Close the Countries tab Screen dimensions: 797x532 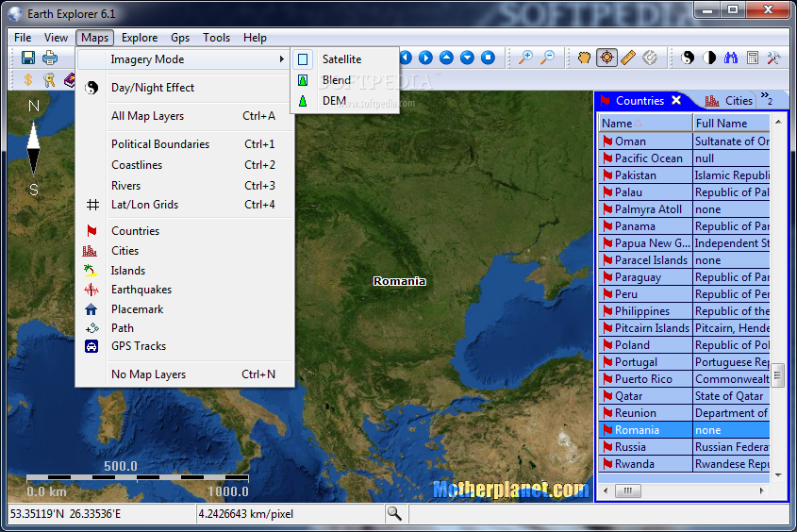pyautogui.click(x=676, y=100)
